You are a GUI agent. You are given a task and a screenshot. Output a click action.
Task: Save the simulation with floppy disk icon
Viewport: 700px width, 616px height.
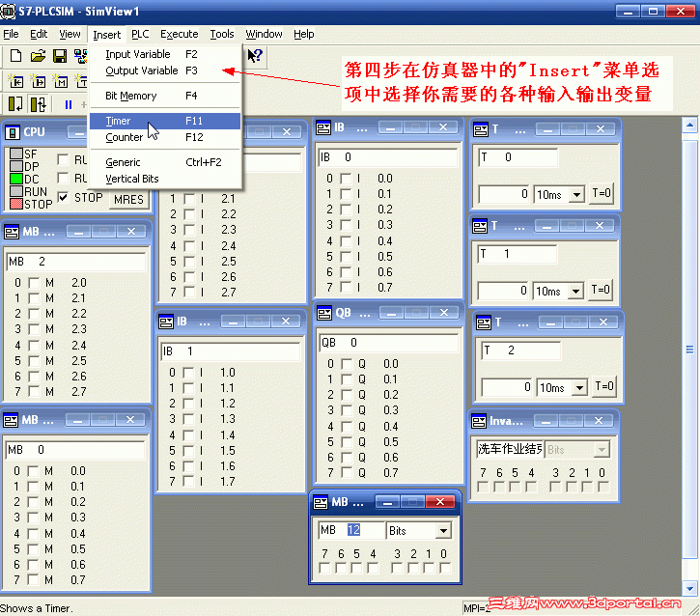coord(59,56)
